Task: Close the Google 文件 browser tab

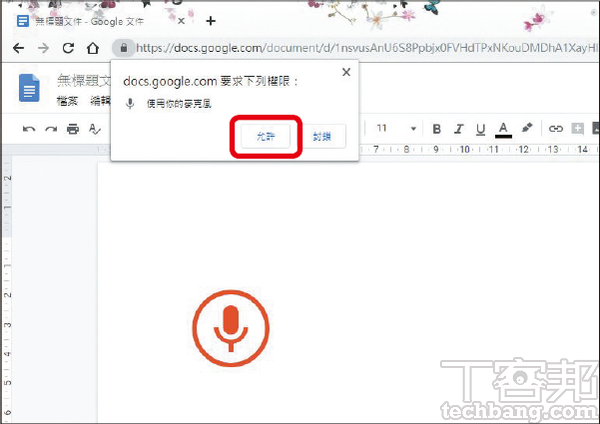Action: coord(181,21)
